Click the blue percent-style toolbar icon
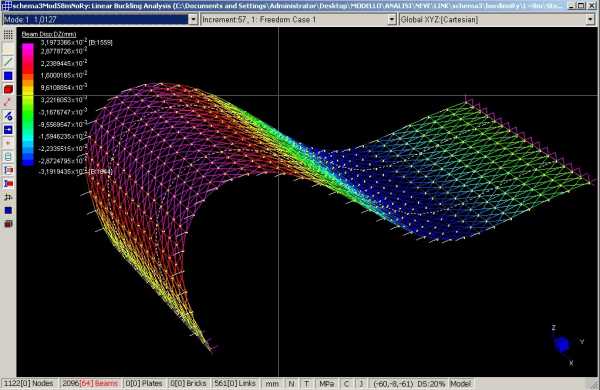Image resolution: width=600 pixels, height=390 pixels. (x=8, y=116)
